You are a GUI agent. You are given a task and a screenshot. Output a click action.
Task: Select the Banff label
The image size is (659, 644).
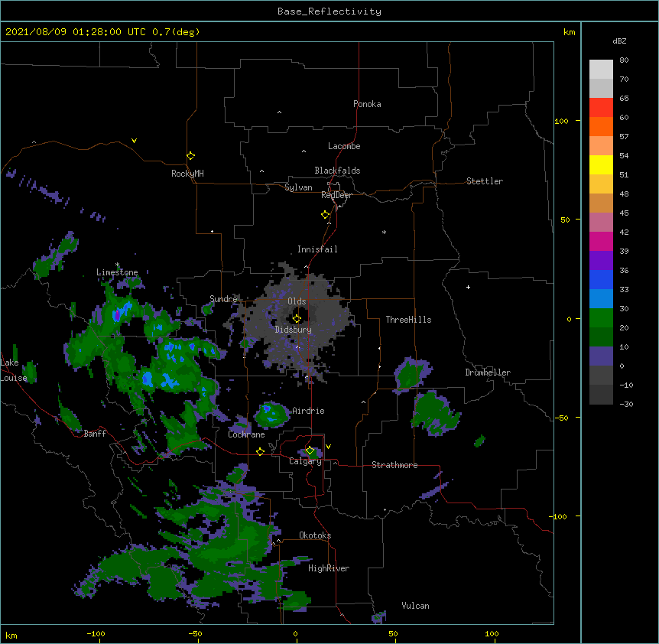(x=95, y=434)
